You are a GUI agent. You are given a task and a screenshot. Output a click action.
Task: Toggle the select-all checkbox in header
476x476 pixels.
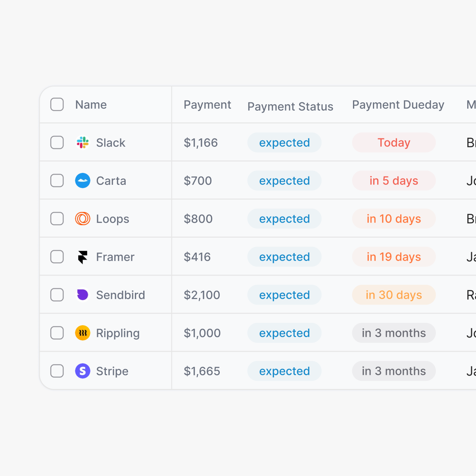[x=57, y=104]
